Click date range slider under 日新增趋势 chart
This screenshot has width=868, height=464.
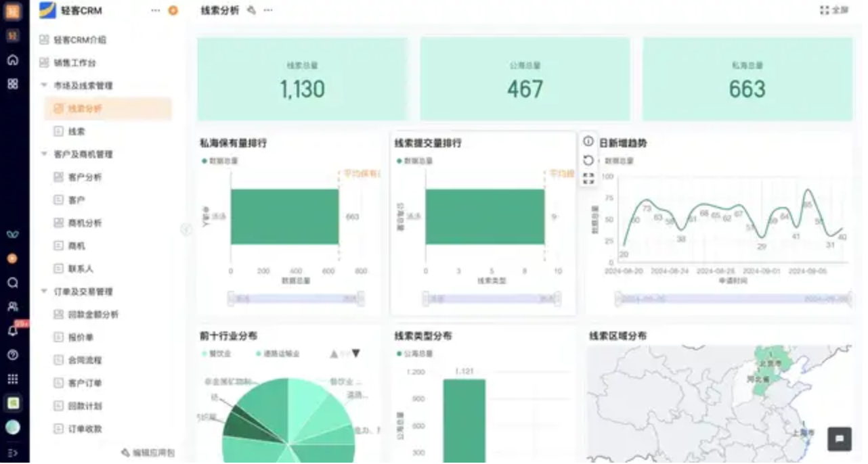[733, 298]
